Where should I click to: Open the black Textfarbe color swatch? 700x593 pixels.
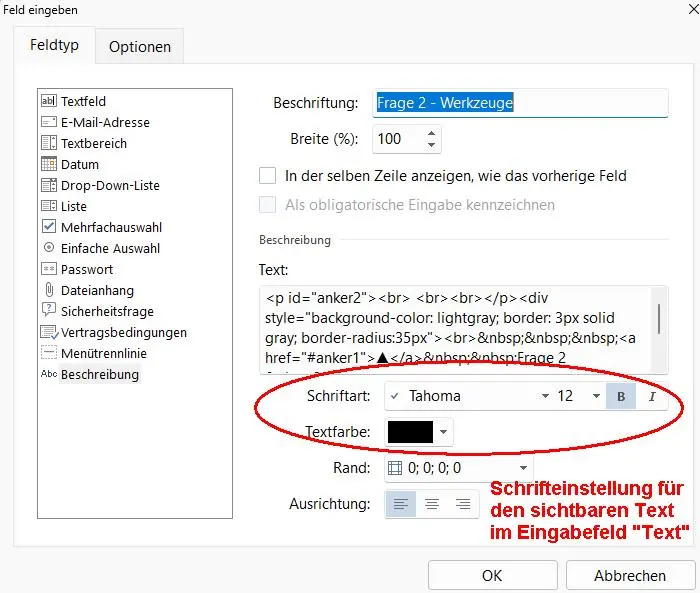(x=410, y=432)
